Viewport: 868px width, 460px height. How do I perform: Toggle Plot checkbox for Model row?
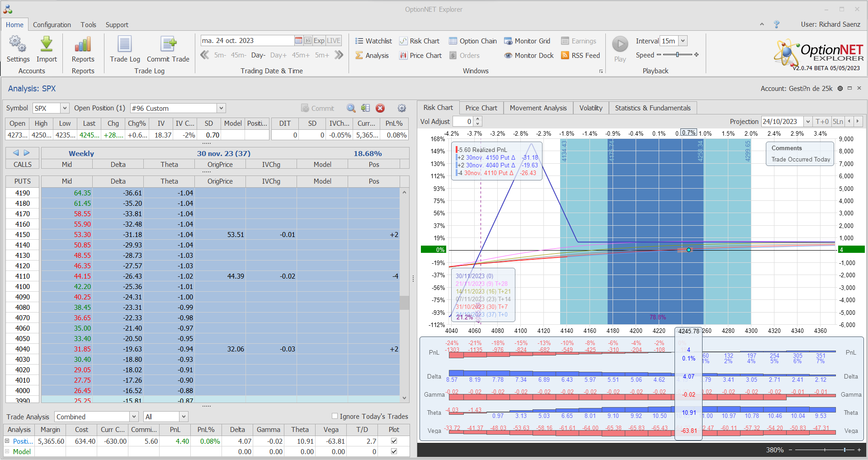click(394, 451)
